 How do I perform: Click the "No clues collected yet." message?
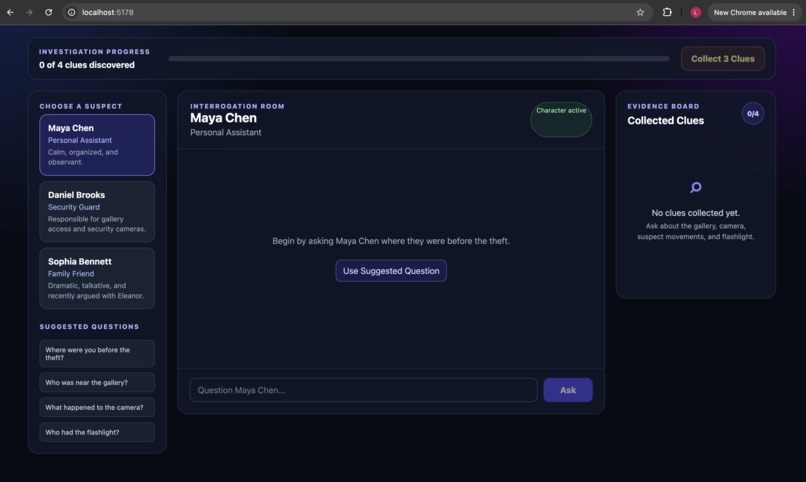695,213
